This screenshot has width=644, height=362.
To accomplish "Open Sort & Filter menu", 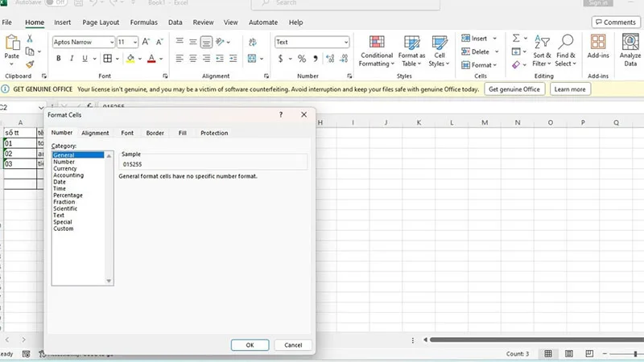I will click(x=542, y=51).
